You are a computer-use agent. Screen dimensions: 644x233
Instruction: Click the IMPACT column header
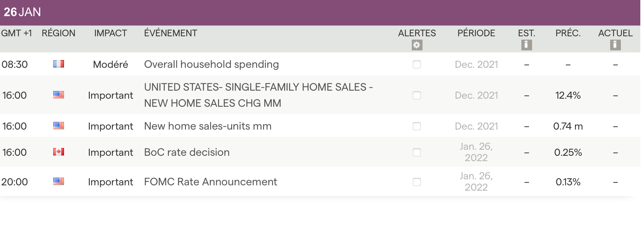[x=110, y=33]
